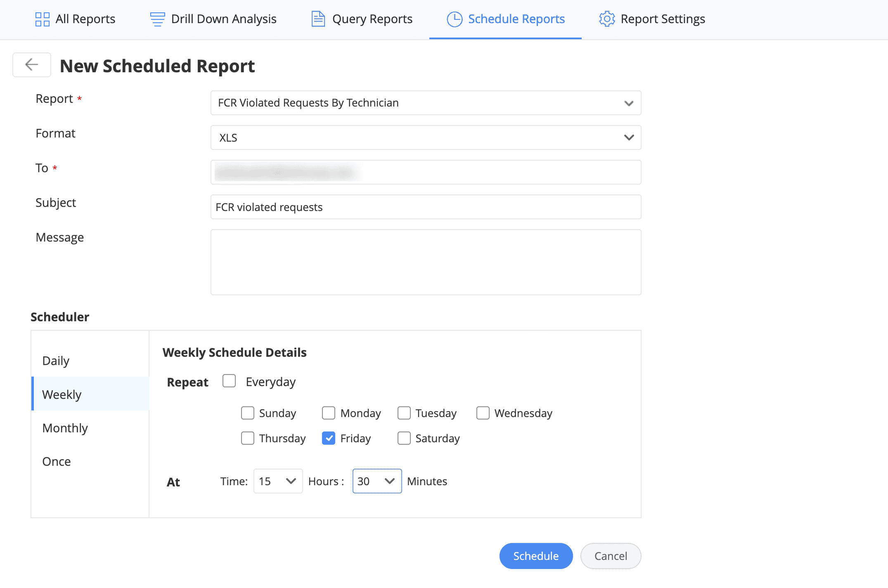Click the Schedule Reports clock icon
Image resolution: width=888 pixels, height=588 pixels.
(x=454, y=19)
